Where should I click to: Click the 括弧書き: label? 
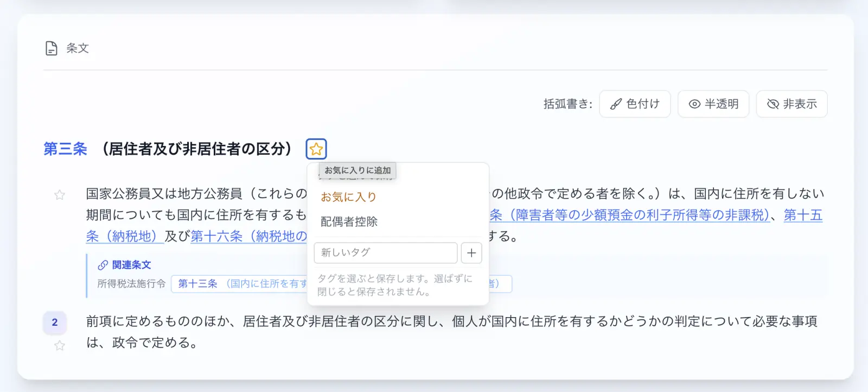pyautogui.click(x=568, y=104)
